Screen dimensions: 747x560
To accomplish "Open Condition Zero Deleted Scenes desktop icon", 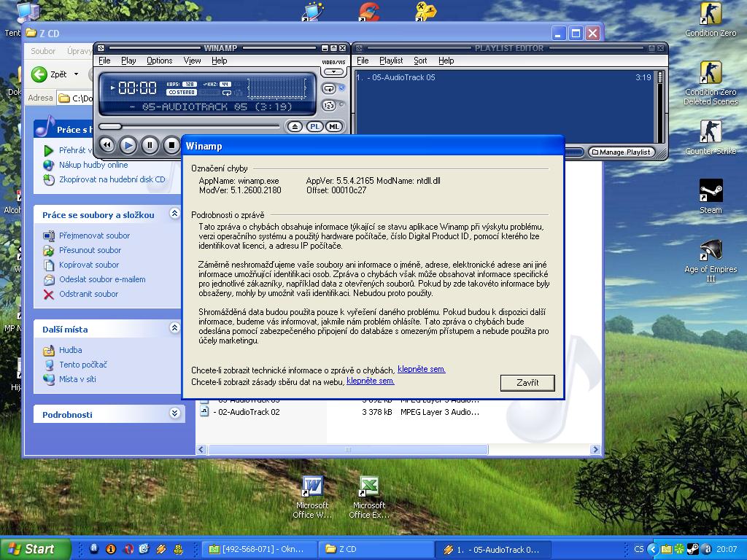I will [x=711, y=83].
